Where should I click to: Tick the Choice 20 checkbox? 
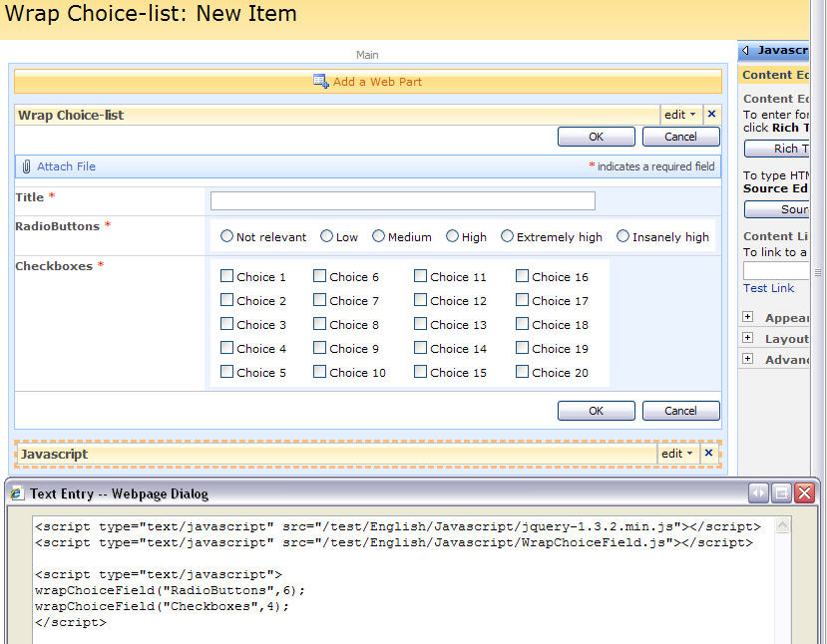522,372
